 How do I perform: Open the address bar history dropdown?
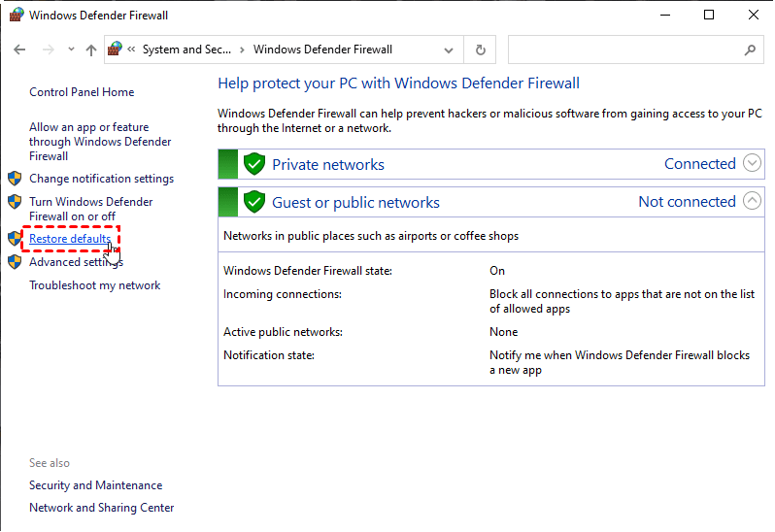448,50
